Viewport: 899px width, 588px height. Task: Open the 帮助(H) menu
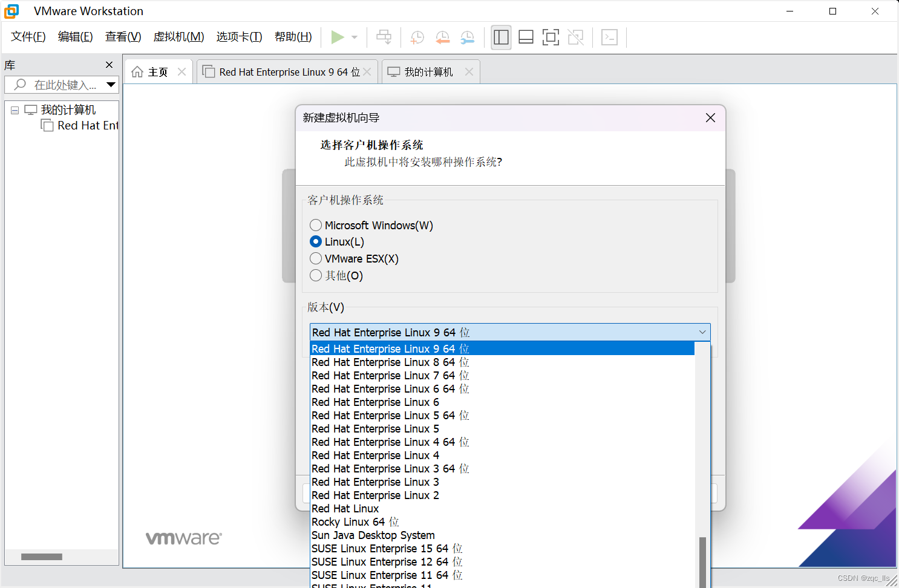tap(293, 37)
